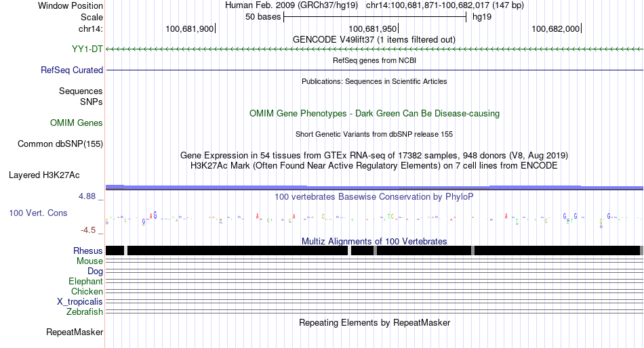Click the RefSeq Curated blue gene line
This screenshot has width=644, height=348.
374,70
